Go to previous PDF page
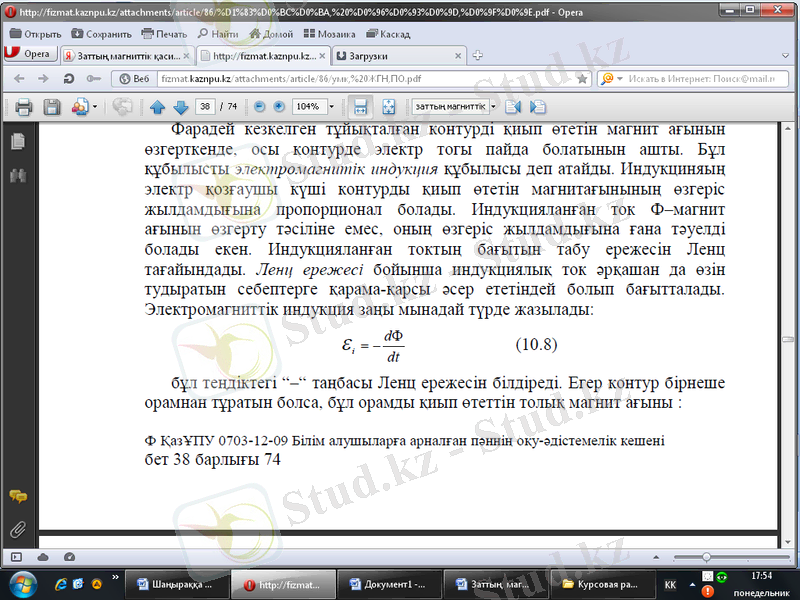The height and width of the screenshot is (600, 800). click(x=157, y=107)
